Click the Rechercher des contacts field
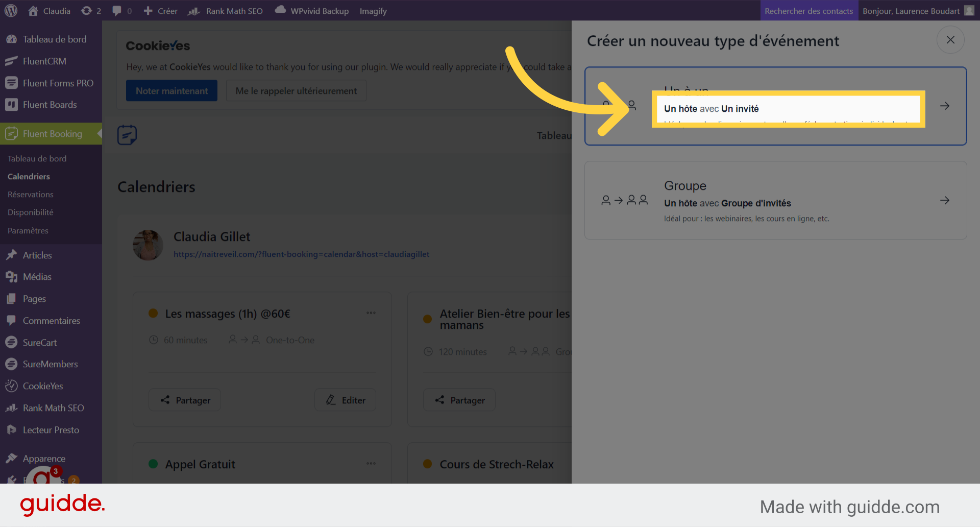This screenshot has height=527, width=980. 809,11
